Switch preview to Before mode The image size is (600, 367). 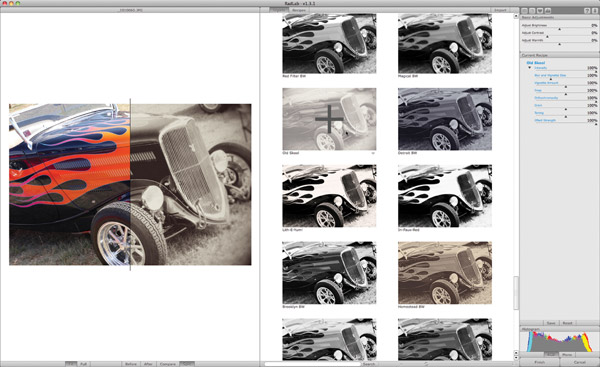[x=131, y=364]
